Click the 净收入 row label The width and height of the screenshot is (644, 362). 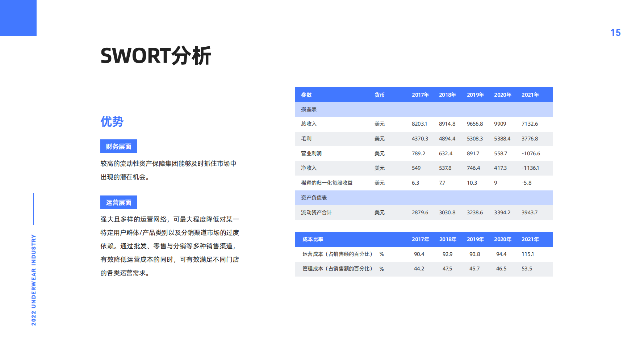(x=309, y=168)
